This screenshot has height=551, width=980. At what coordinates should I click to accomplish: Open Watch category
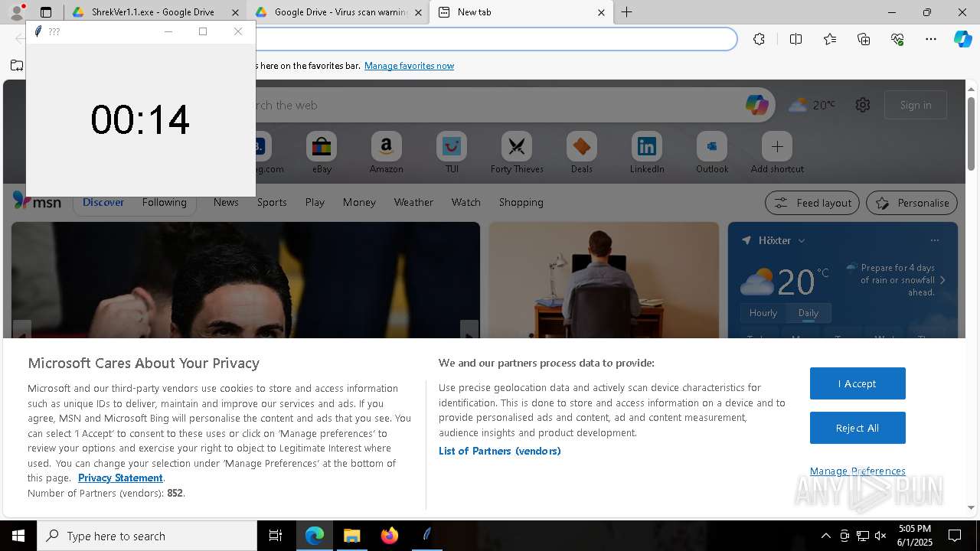(x=466, y=202)
